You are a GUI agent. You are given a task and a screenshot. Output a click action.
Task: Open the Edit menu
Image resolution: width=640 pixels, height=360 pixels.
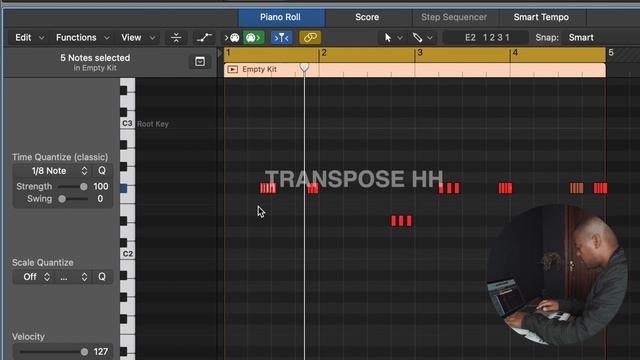pos(29,38)
